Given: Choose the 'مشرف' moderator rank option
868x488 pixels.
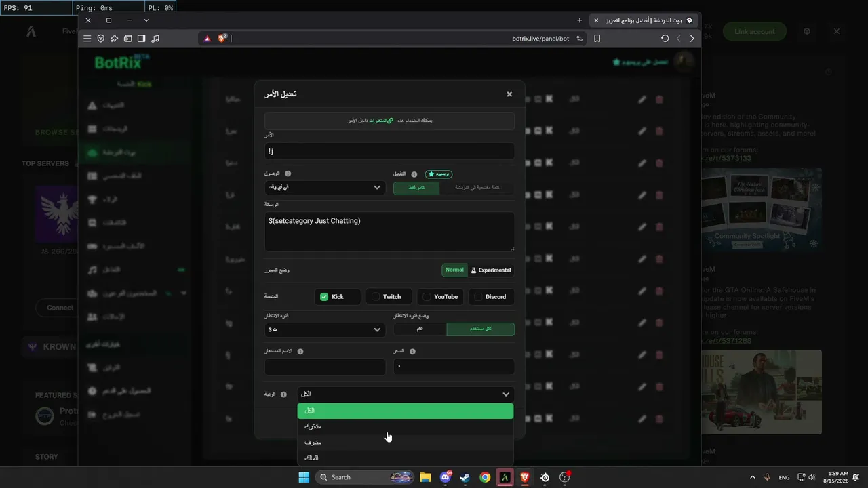Looking at the screenshot, I should tap(406, 443).
